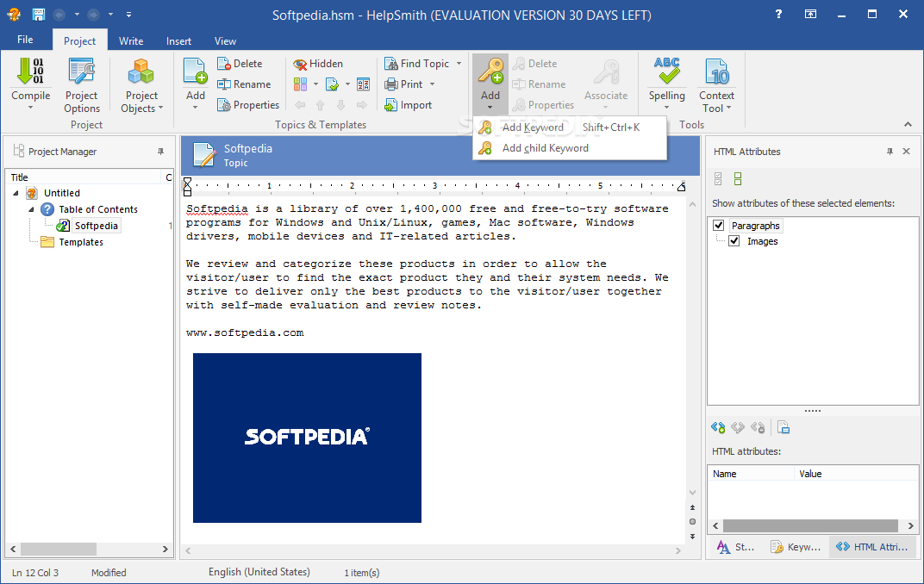The height and width of the screenshot is (584, 924).
Task: Click the HTML attributes horizontal scrollbar
Action: tap(810, 525)
